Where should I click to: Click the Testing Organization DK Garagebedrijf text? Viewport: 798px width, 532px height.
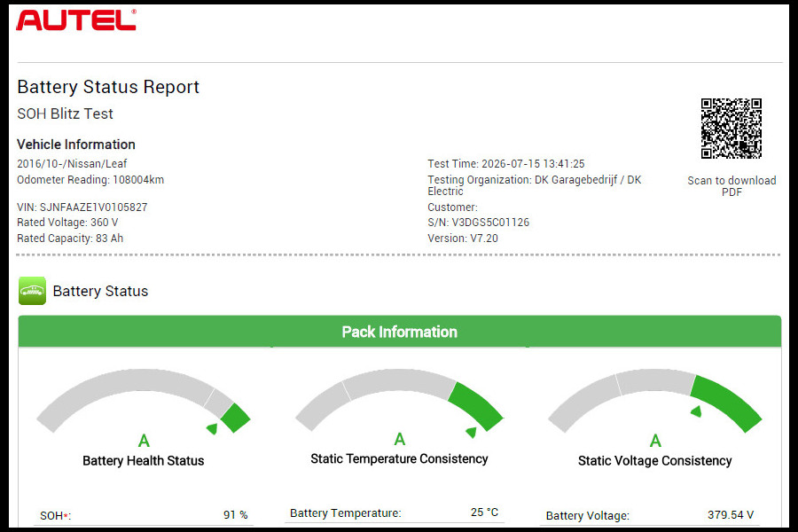[x=535, y=185]
